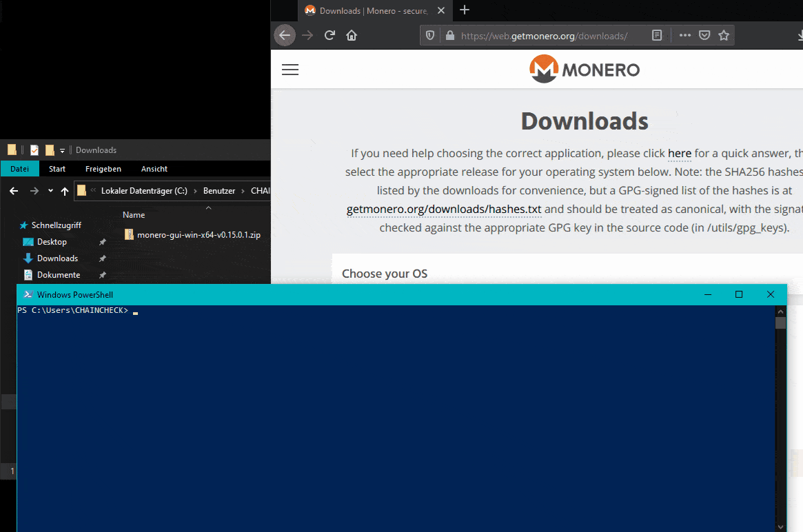Sort files by Name column header
Viewport: 803px width, 532px height.
134,215
